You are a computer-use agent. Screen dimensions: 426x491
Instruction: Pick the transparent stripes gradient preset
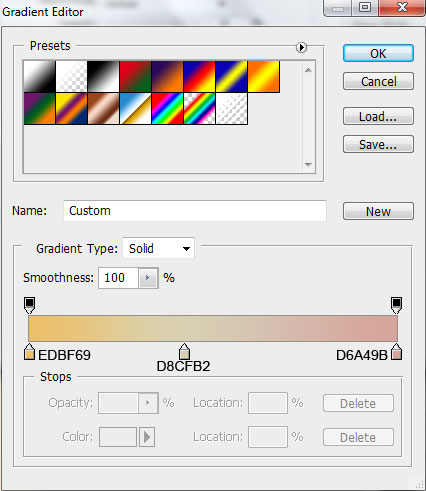coord(231,108)
